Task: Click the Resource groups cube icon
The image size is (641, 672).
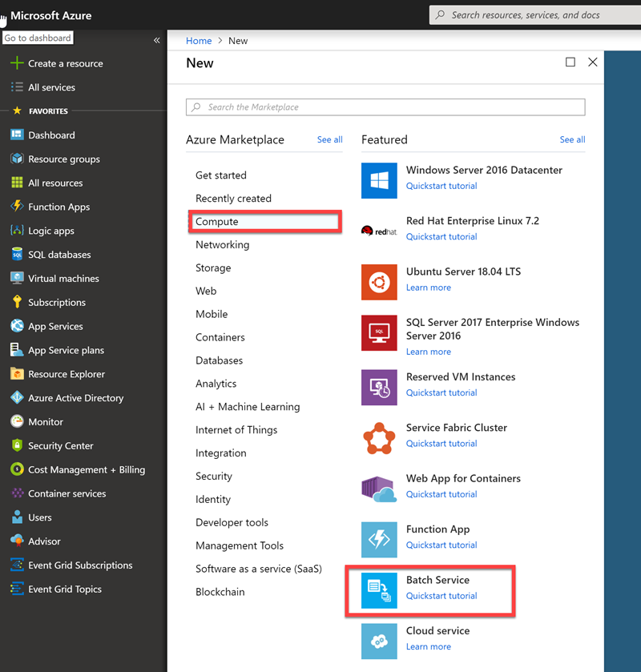Action: coord(17,159)
